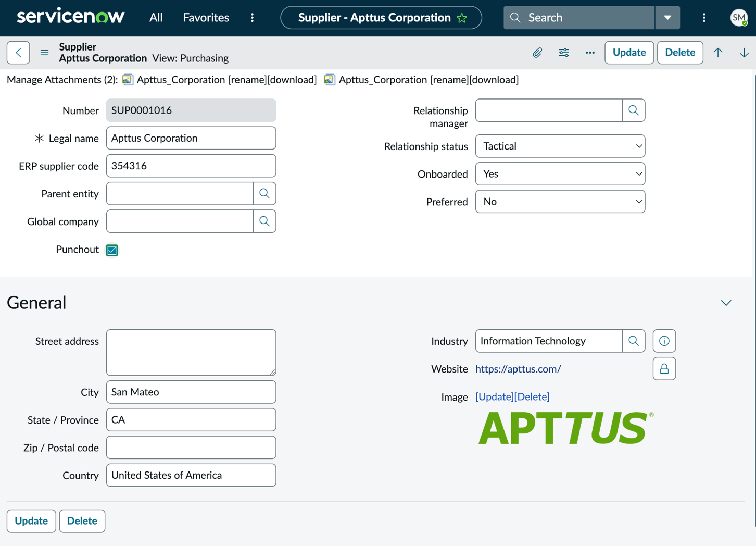Click the State / Province field

[x=191, y=420]
